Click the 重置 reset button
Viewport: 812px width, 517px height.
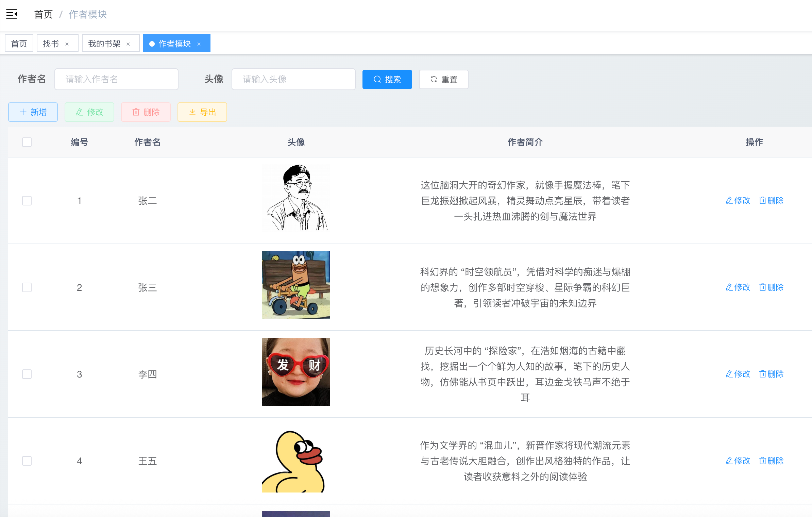click(443, 79)
